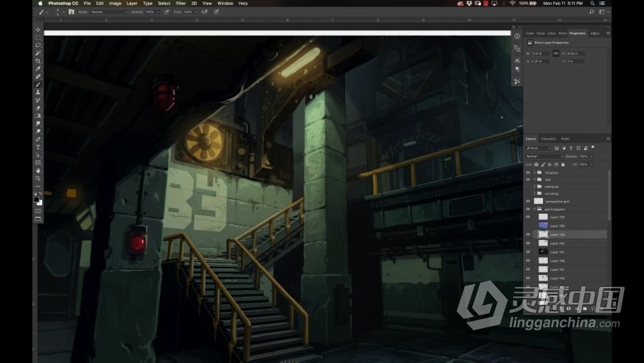
Task: Toggle the layer filter on/off switch
Action: click(x=592, y=148)
